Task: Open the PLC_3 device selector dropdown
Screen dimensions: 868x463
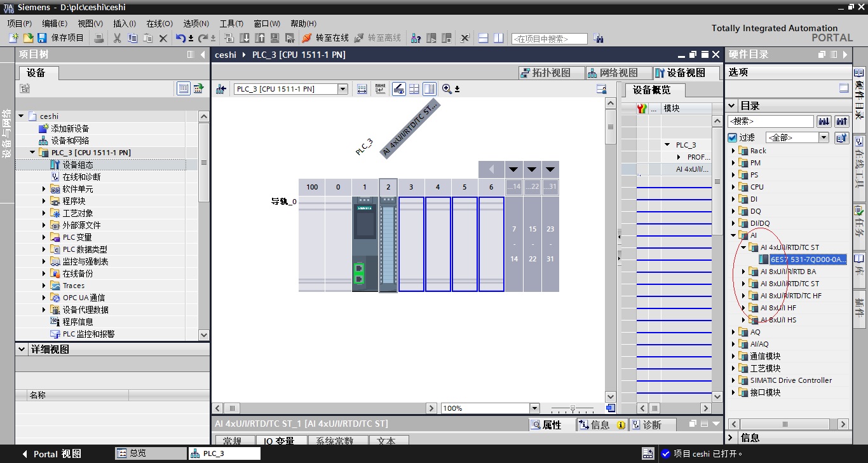Action: 343,89
